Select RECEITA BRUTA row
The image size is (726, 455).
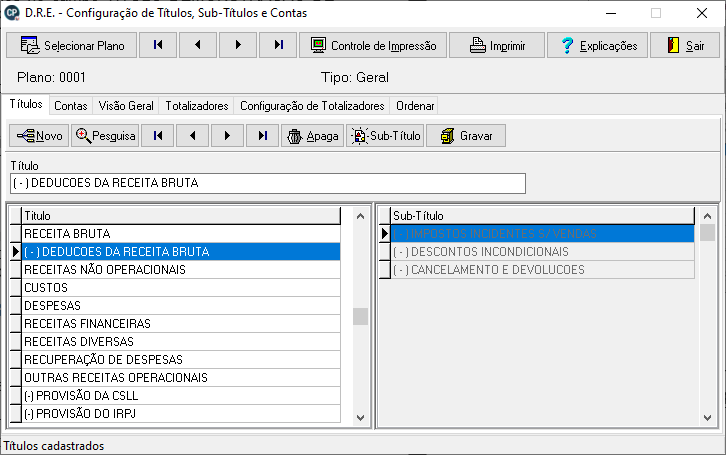(181, 234)
